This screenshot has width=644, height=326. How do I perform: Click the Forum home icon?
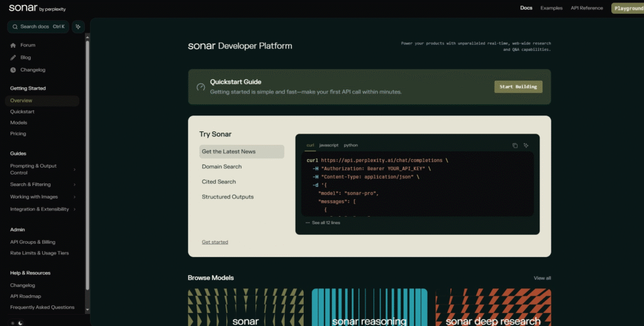coord(13,45)
